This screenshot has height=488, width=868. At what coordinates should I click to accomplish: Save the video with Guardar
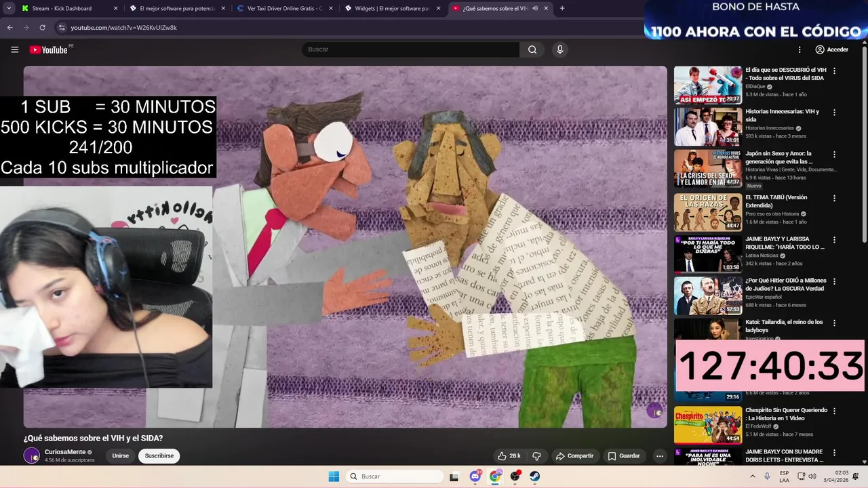(x=624, y=456)
